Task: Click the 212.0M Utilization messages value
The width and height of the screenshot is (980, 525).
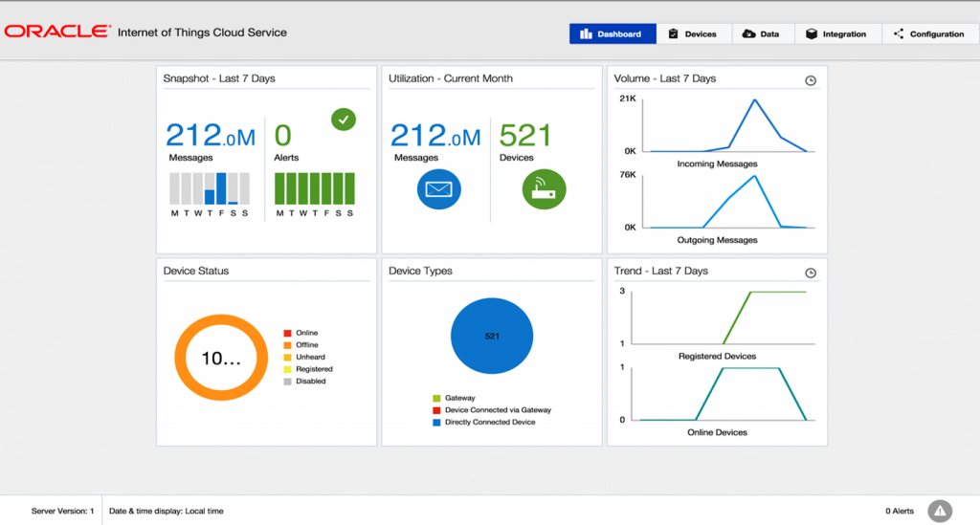Action: pyautogui.click(x=435, y=135)
